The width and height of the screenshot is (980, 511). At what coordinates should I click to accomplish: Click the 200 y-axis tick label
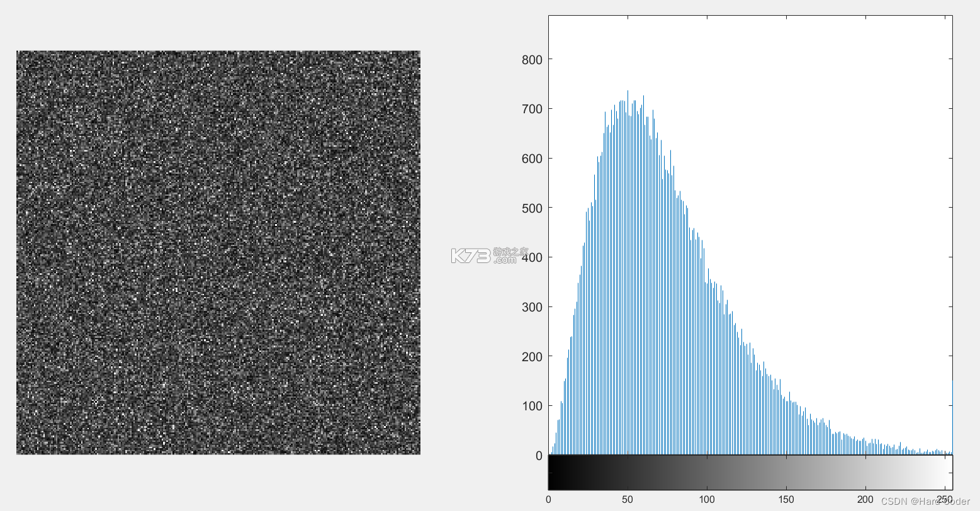pos(532,357)
